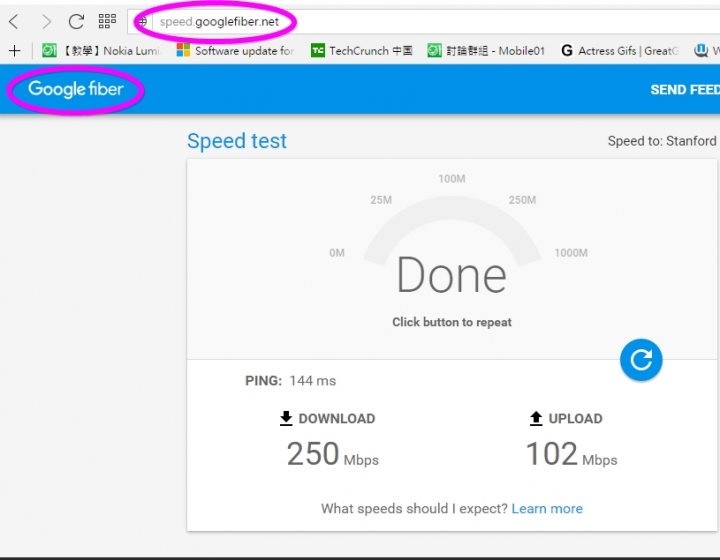Click the 100M gauge label
Image resolution: width=720 pixels, height=560 pixels.
452,179
